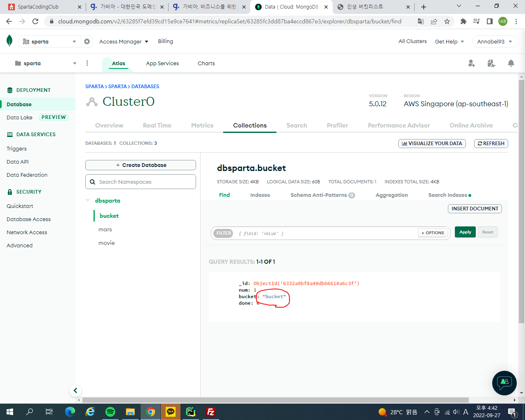Switch to the Charts tab
This screenshot has width=525, height=420.
206,63
